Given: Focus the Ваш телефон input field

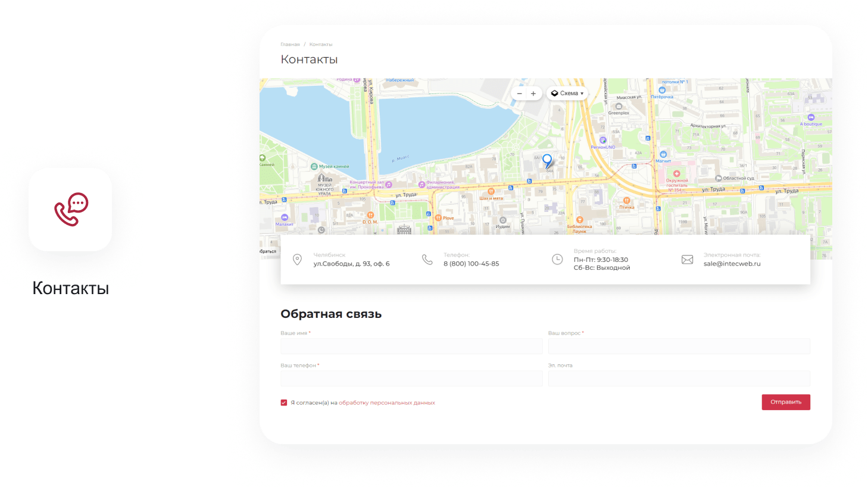Looking at the screenshot, I should (x=411, y=379).
